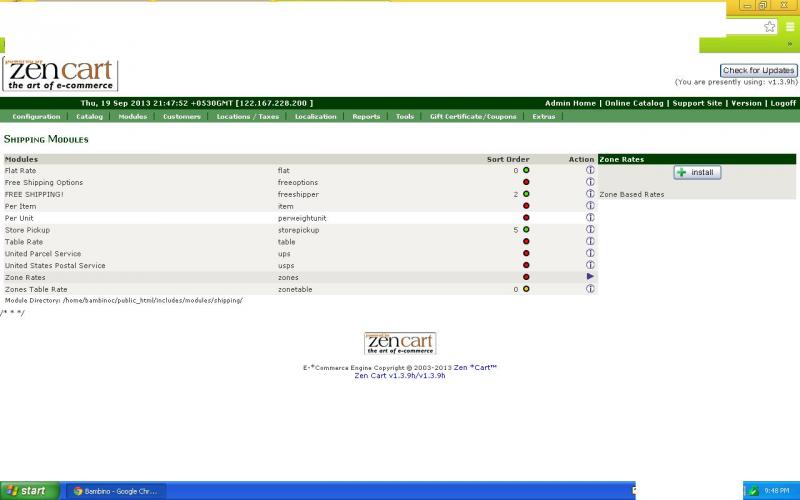Select the Free Shipping Options row
This screenshot has width=800, height=500.
tap(301, 182)
